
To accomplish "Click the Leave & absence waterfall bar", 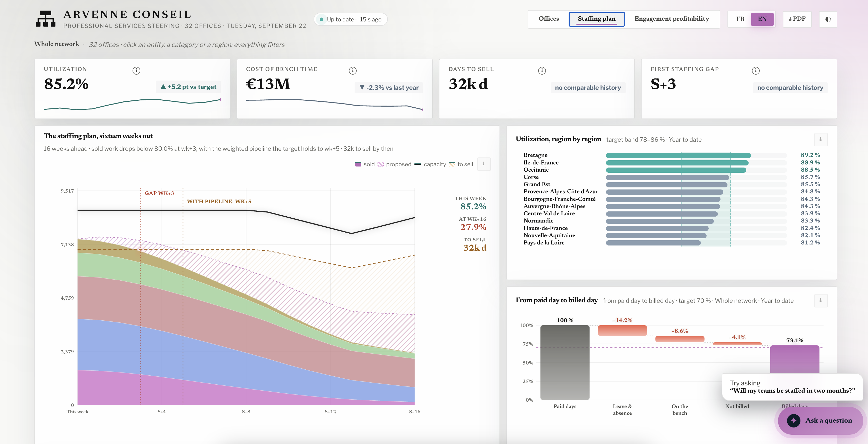I will pyautogui.click(x=622, y=330).
